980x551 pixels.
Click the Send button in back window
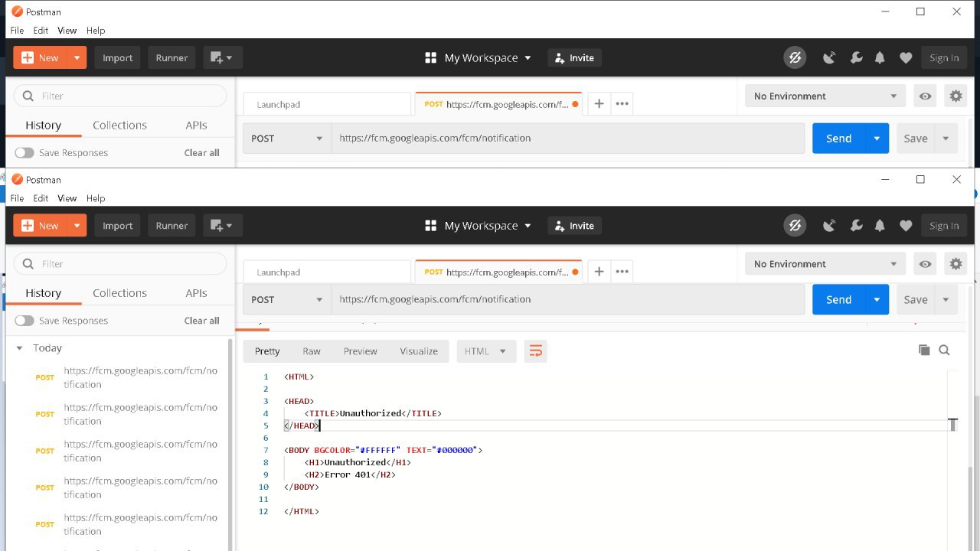pos(838,139)
